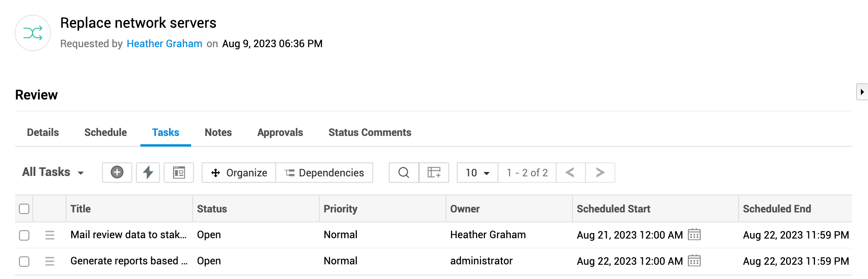The height and width of the screenshot is (279, 868).
Task: Expand the All Tasks filter dropdown
Action: [53, 172]
